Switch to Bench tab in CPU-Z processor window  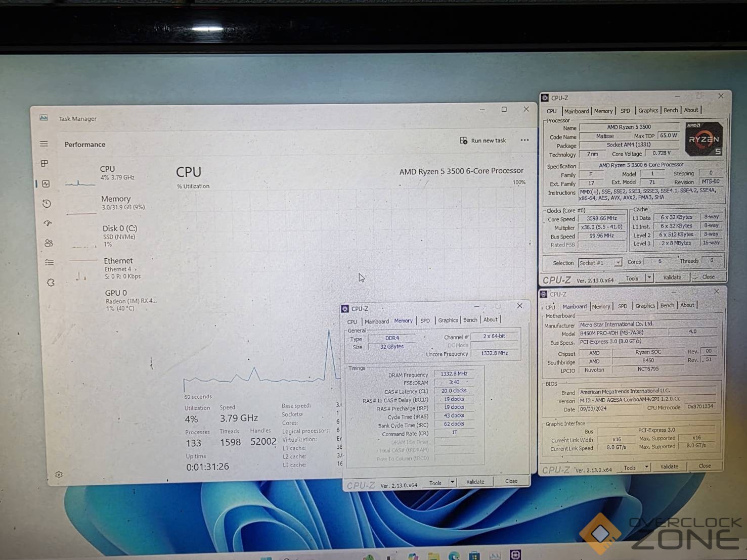[671, 110]
